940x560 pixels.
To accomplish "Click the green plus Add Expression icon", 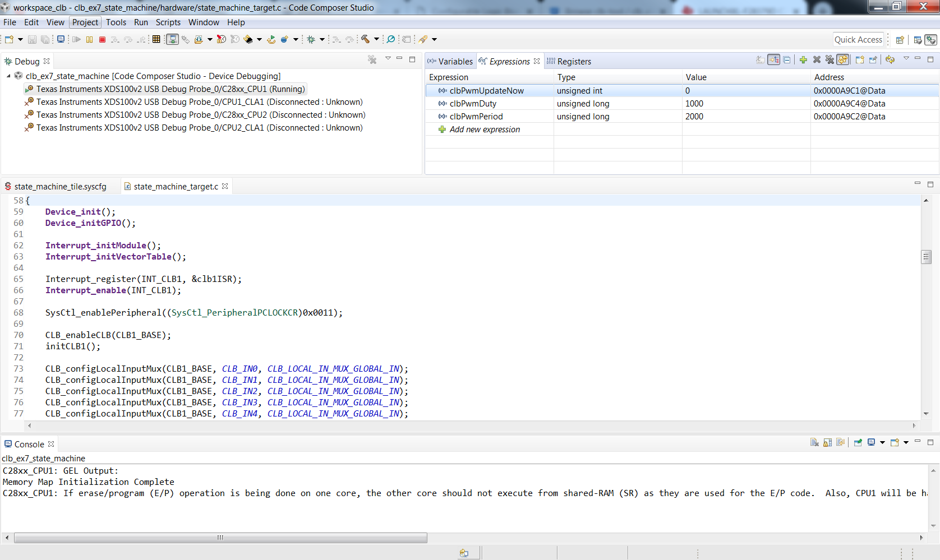I will (x=803, y=60).
